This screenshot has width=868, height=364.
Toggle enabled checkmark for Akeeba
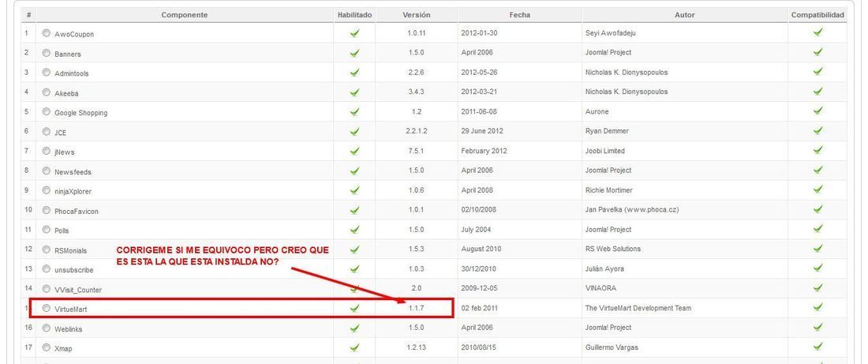tap(355, 92)
